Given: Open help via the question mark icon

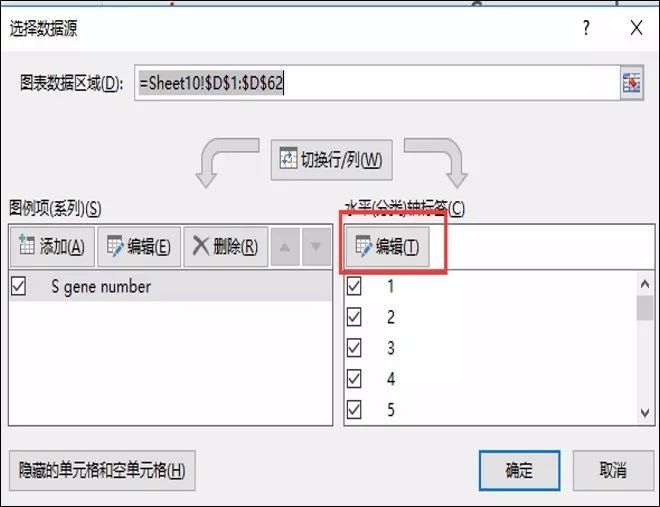Looking at the screenshot, I should pyautogui.click(x=586, y=28).
